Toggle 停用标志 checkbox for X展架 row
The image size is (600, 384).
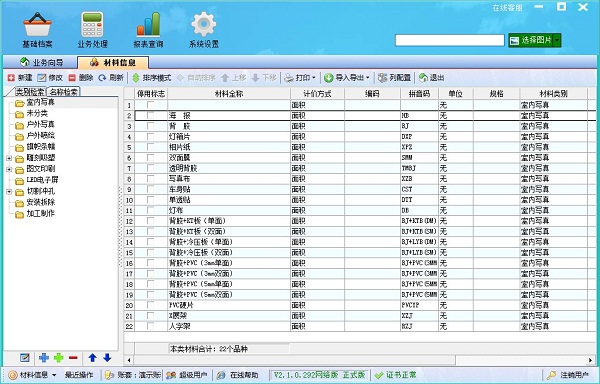tap(151, 316)
